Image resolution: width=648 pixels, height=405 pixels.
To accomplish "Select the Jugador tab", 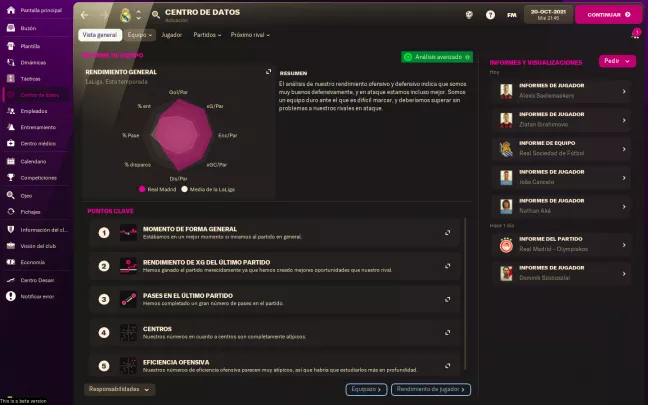I will coord(172,35).
